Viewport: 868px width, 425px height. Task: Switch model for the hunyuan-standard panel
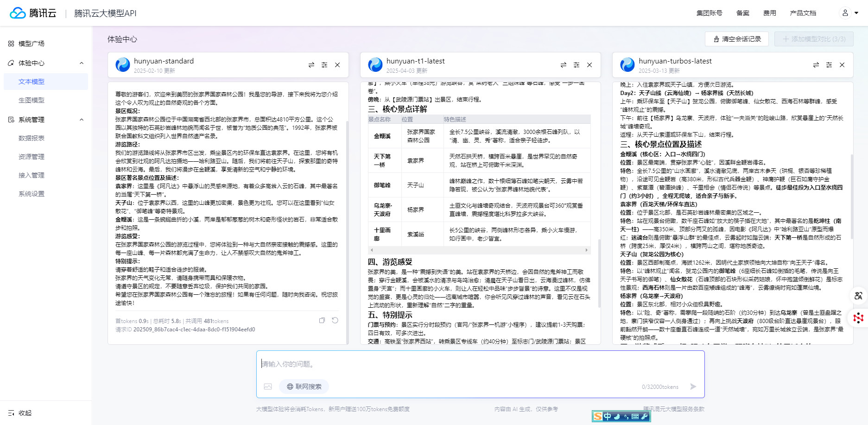[311, 65]
